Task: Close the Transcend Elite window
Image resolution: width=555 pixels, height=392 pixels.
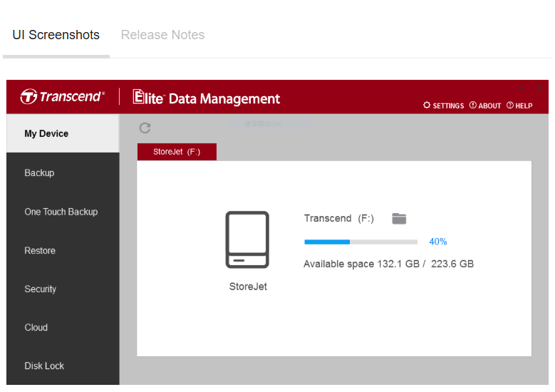Action: point(539,87)
